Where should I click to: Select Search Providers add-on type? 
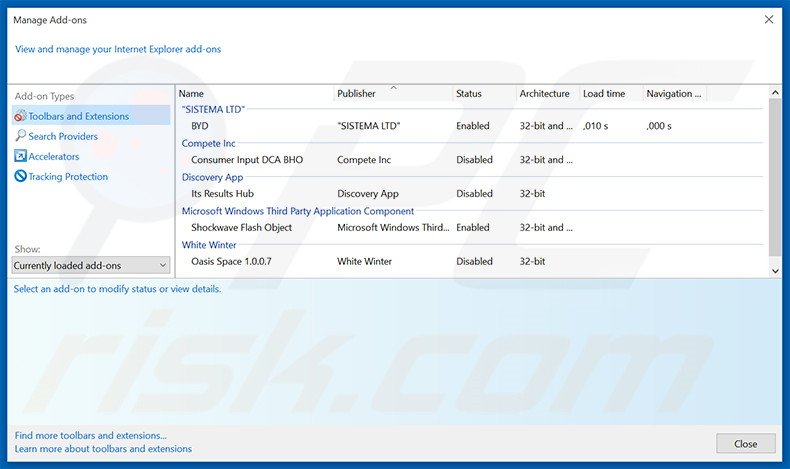[63, 136]
